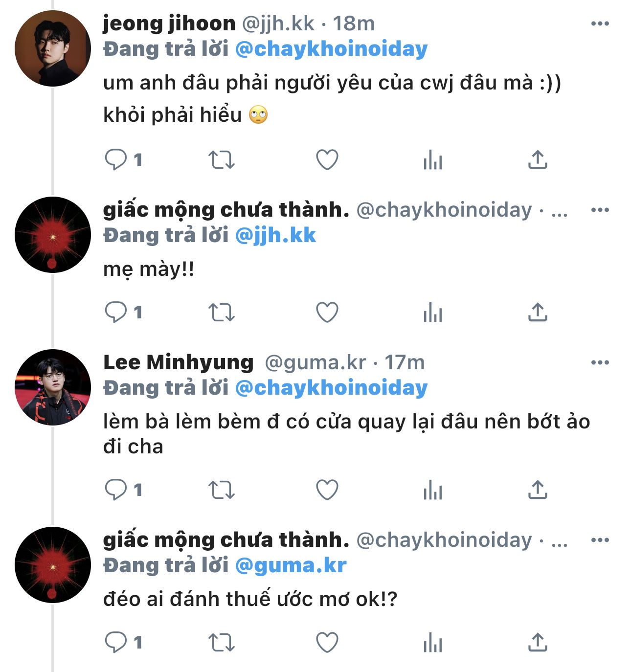This screenshot has height=672, width=631.
Task: Open Lee Minhyung's profile avatar
Action: (53, 387)
